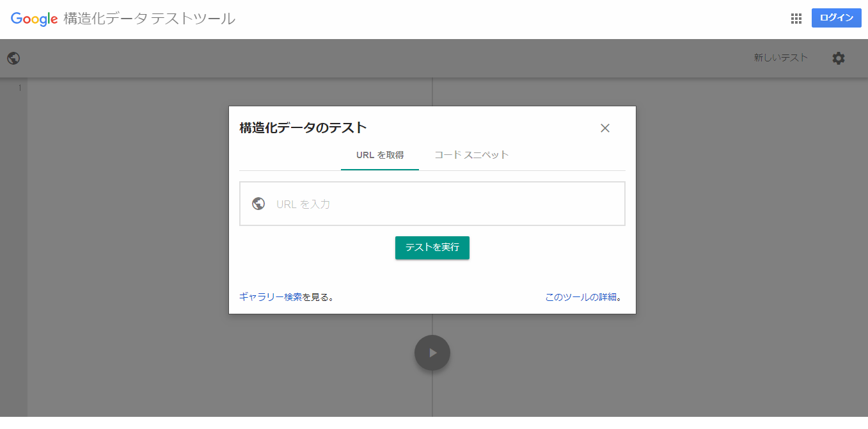Click the テストを実行 button
The image size is (868, 429).
[x=432, y=248]
